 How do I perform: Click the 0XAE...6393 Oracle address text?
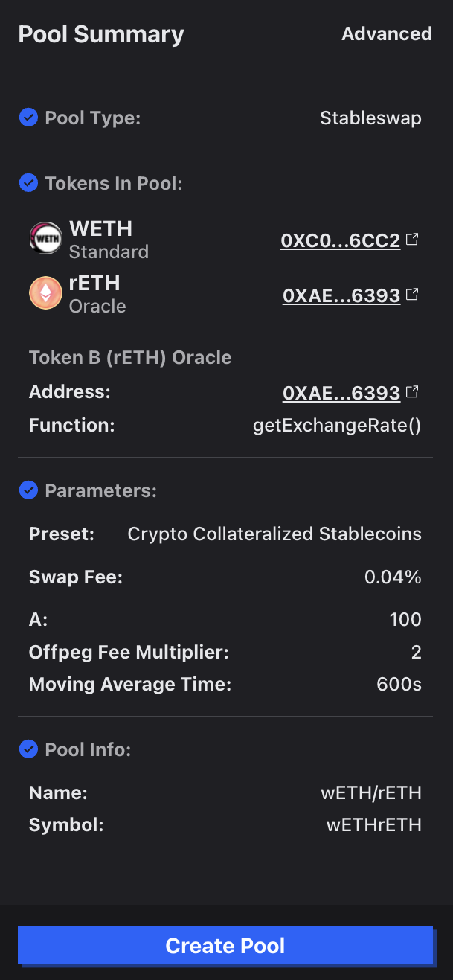click(341, 392)
